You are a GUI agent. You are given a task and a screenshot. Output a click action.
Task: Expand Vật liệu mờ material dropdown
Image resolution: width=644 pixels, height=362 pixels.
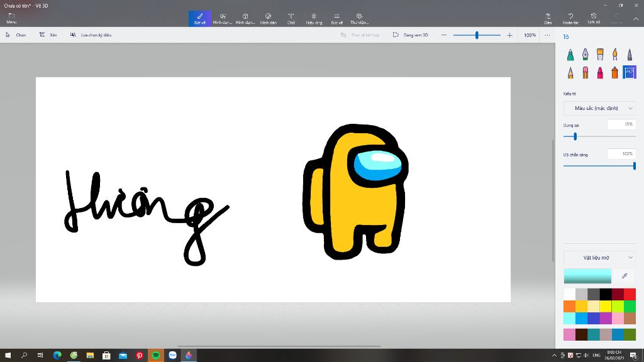(x=599, y=258)
